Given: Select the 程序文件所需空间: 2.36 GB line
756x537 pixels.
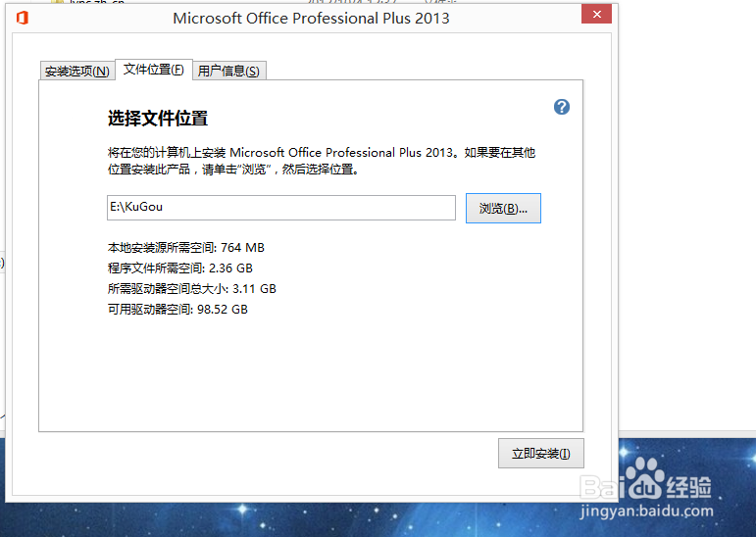Looking at the screenshot, I should pyautogui.click(x=179, y=268).
